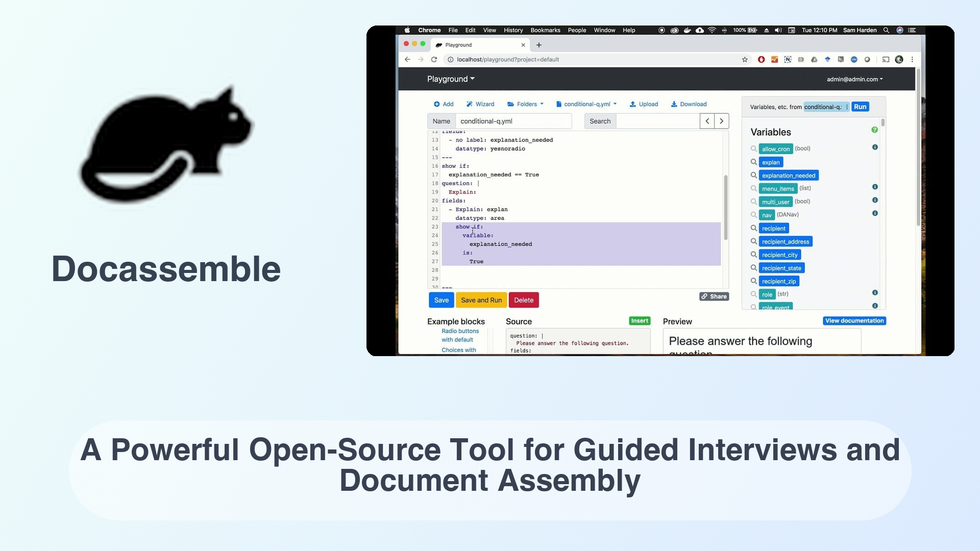Screen dimensions: 980x551
Task: Click the Run button in Variables panel
Action: [861, 106]
